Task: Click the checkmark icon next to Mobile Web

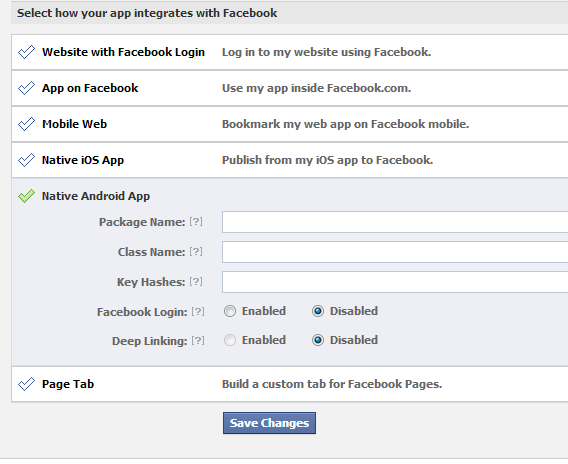Action: tap(26, 124)
